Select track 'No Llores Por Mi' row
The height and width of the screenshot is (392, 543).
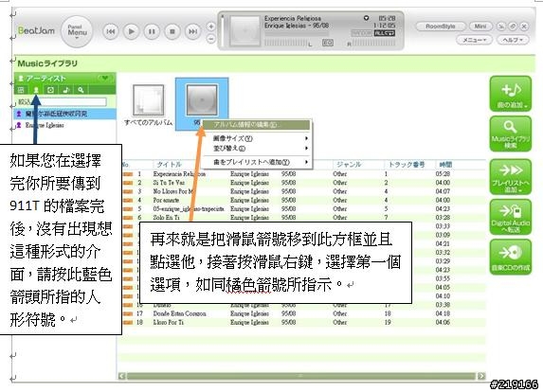click(301, 191)
